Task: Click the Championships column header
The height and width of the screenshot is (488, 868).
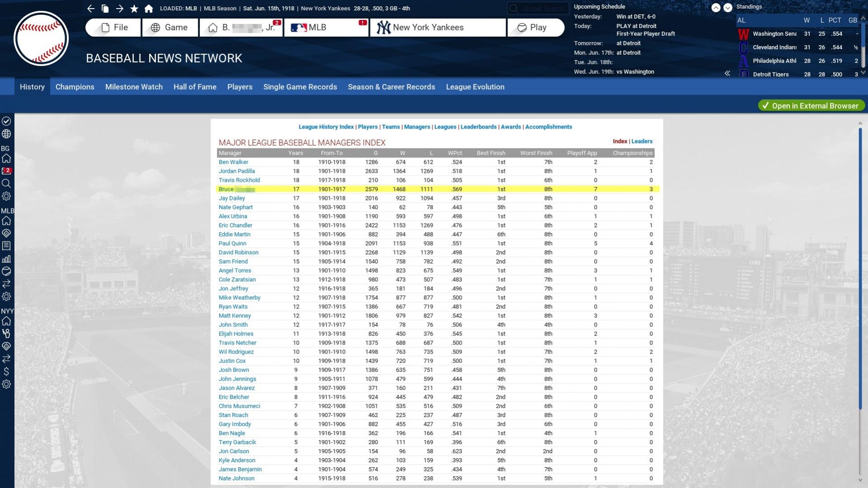Action: [x=632, y=153]
